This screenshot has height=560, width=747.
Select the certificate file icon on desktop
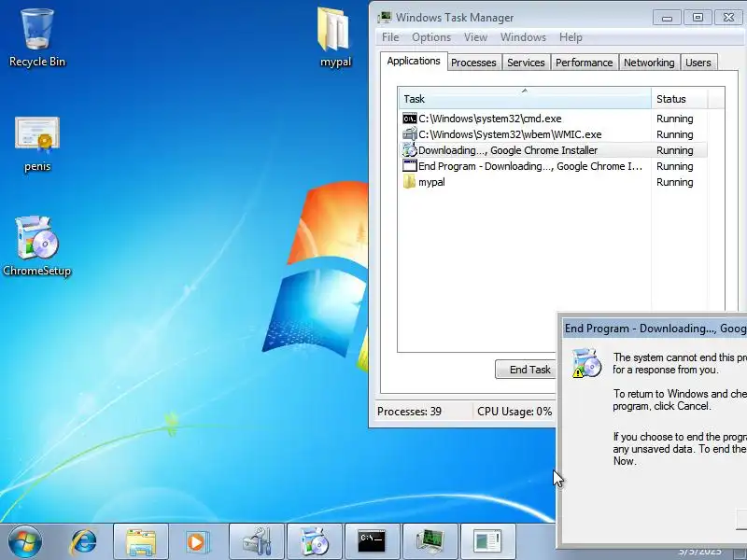[37, 144]
